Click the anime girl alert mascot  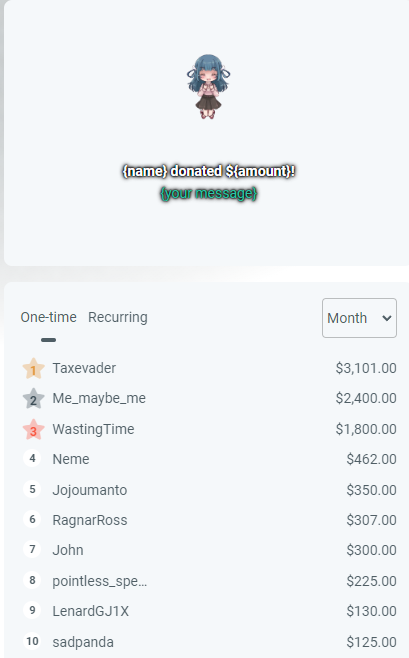tap(208, 86)
